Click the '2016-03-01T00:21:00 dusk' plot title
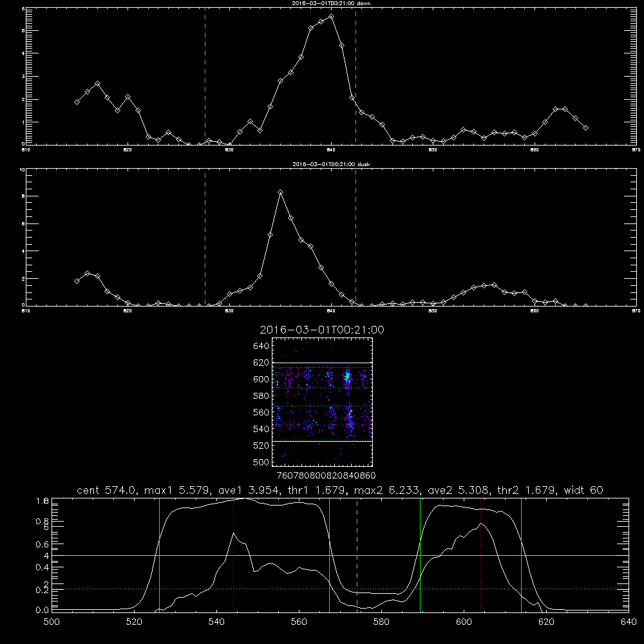Viewport: 644px width, 644px height. tap(331, 164)
